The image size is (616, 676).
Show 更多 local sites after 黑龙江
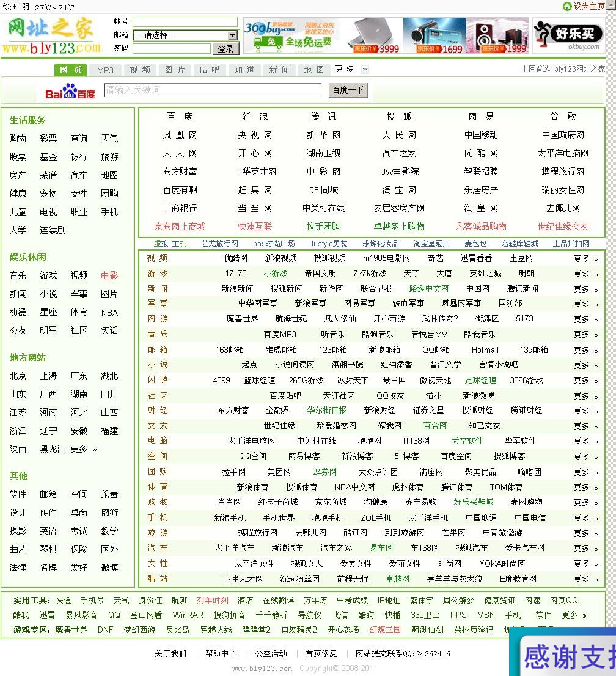pyautogui.click(x=84, y=449)
